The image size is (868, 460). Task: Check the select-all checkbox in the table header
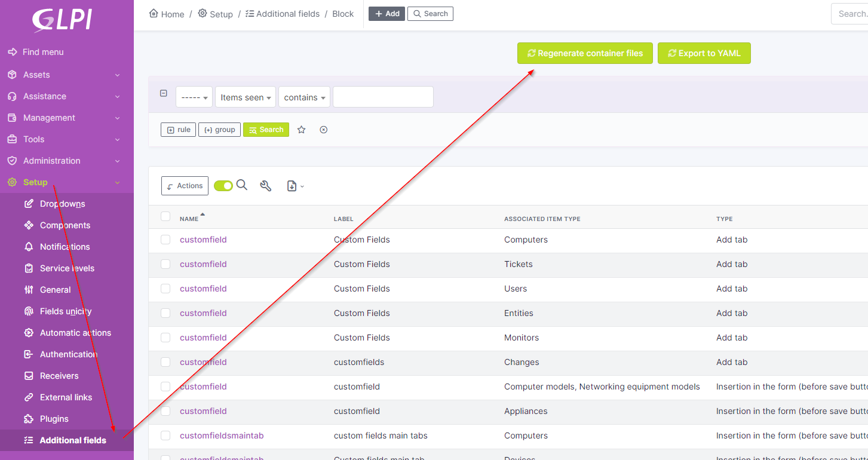point(165,216)
